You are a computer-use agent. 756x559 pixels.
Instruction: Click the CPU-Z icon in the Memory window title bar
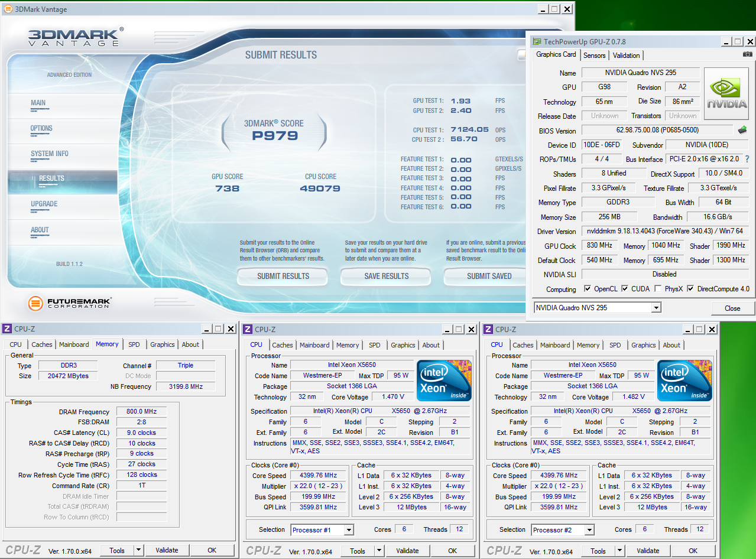[7, 329]
